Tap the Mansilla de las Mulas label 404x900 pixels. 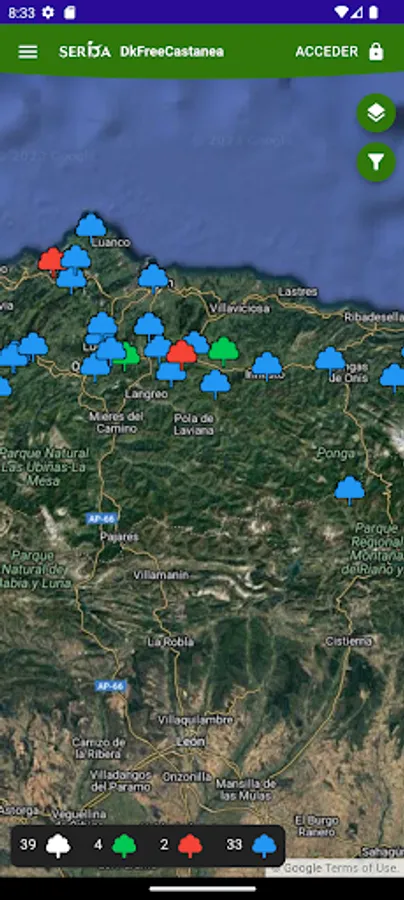click(247, 789)
